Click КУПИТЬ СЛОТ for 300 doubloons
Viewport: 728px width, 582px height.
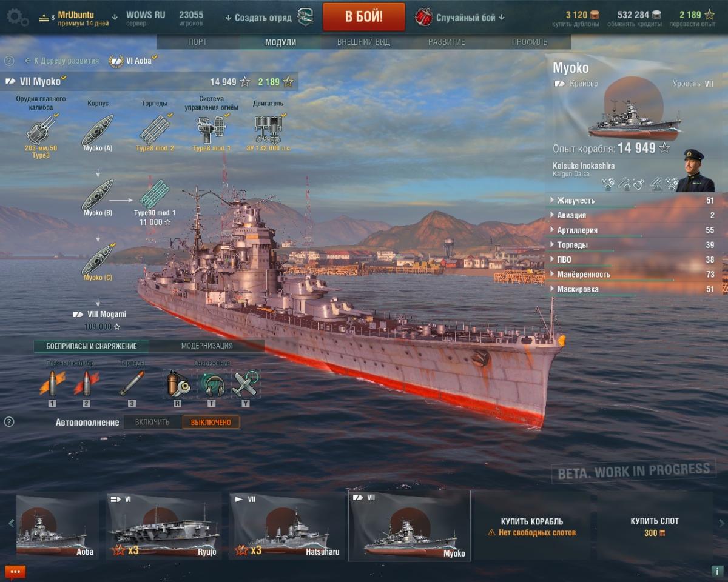(x=654, y=526)
